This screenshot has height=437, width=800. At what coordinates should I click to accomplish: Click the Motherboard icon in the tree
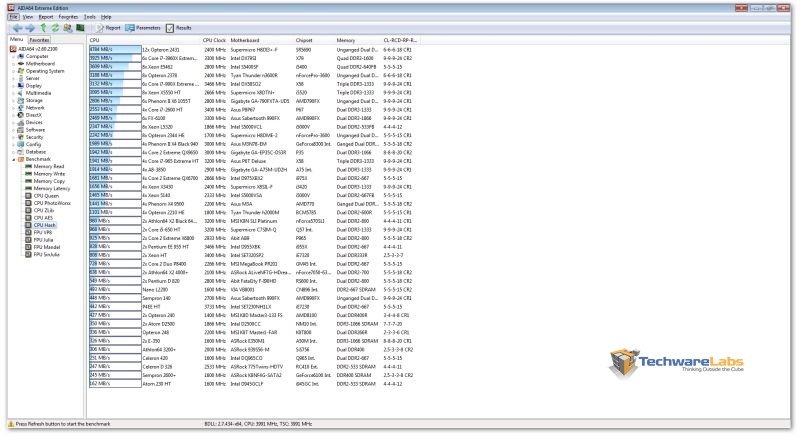[x=21, y=64]
